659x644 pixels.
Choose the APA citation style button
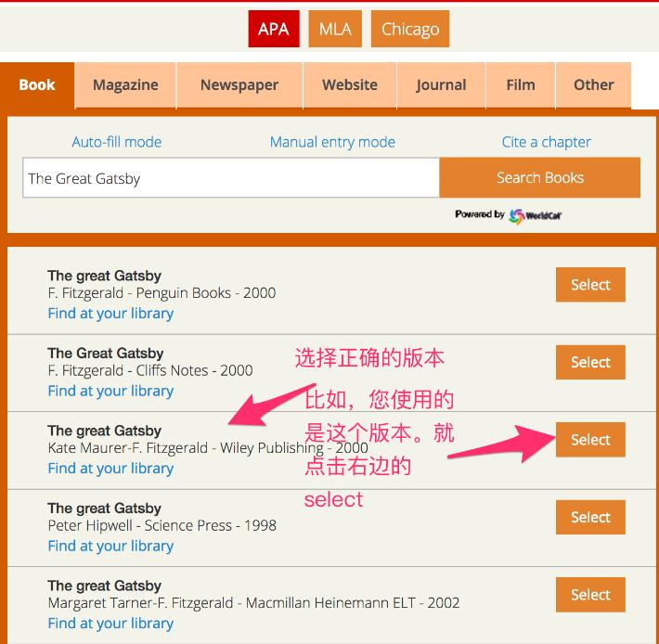pos(274,29)
